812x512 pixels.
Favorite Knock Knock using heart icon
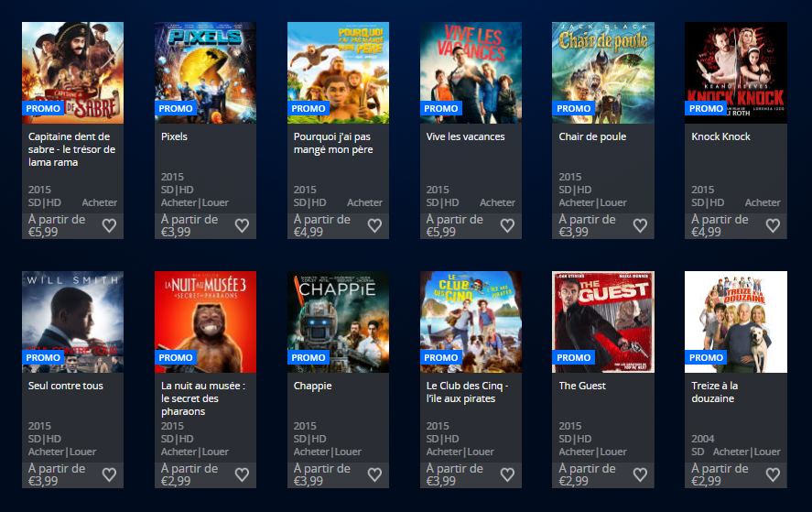coord(773,225)
